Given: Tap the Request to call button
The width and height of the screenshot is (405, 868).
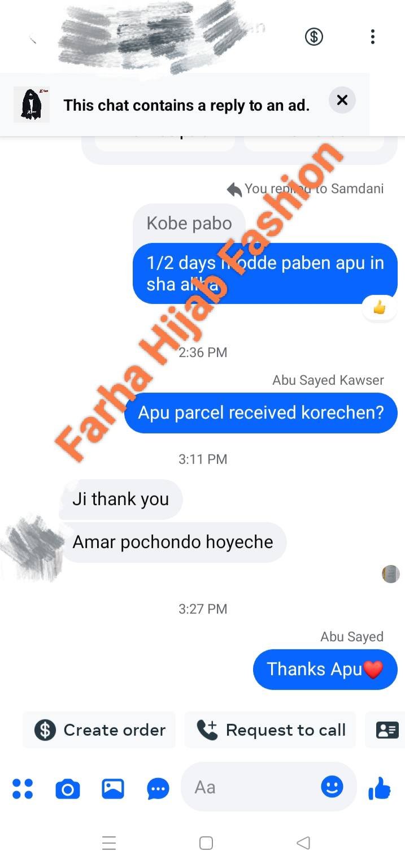Looking at the screenshot, I should coord(271,730).
